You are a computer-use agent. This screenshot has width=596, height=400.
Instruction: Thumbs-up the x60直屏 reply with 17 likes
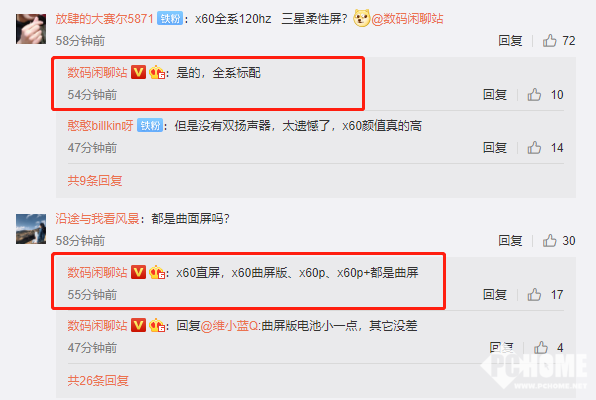[534, 294]
